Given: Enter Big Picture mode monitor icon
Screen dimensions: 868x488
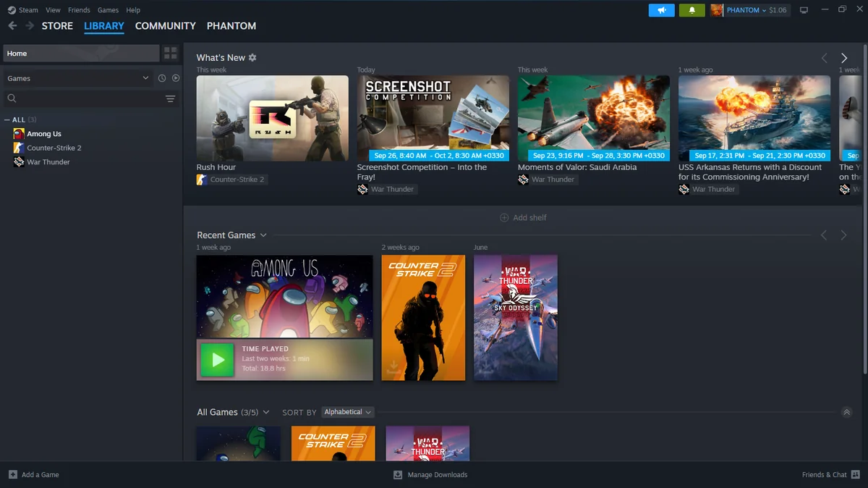Looking at the screenshot, I should pos(804,10).
